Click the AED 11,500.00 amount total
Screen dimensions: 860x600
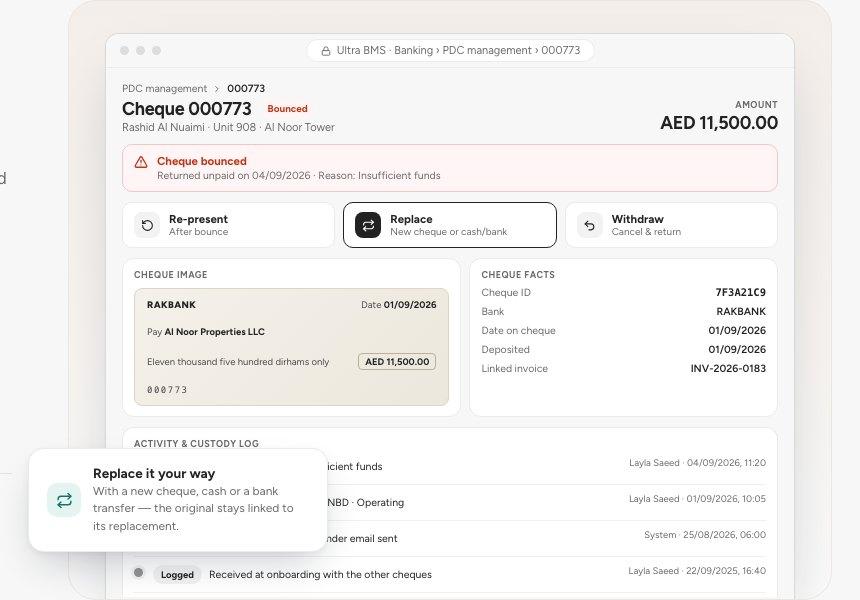coord(719,123)
